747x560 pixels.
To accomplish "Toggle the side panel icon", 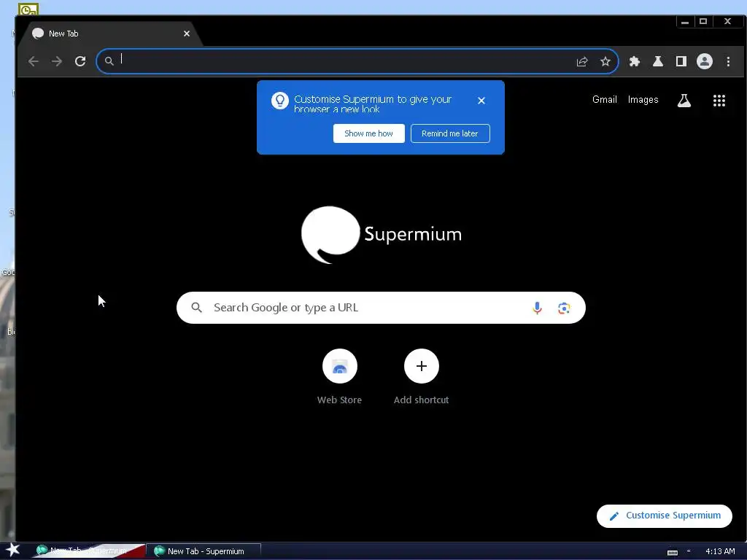I will (681, 61).
